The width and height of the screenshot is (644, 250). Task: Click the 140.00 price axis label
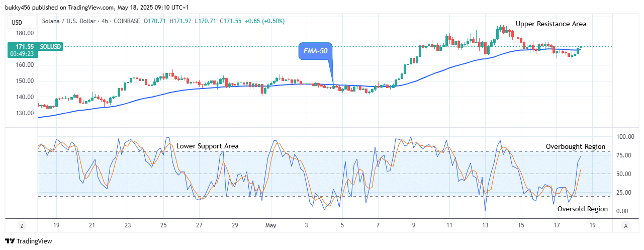[x=24, y=97]
